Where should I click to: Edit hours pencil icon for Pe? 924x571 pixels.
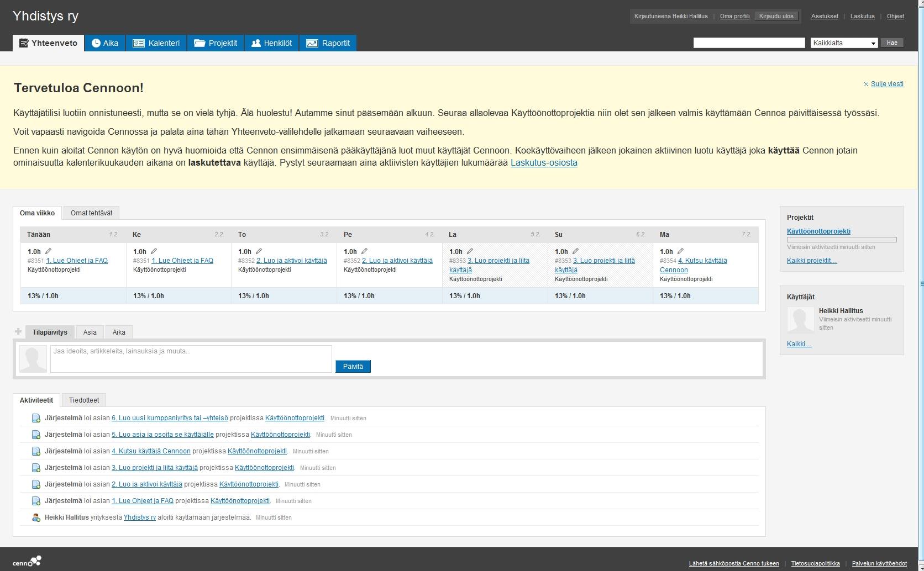(364, 251)
